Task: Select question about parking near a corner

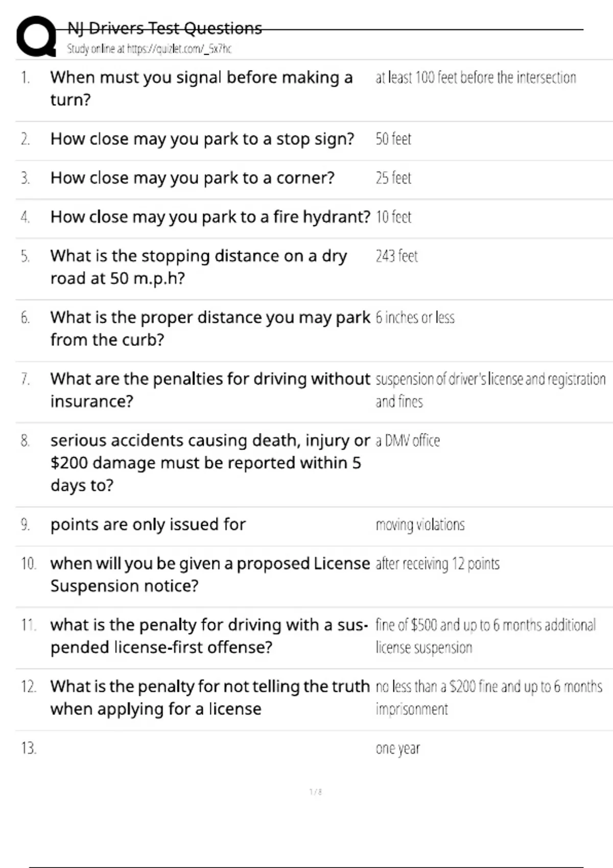Action: click(192, 178)
